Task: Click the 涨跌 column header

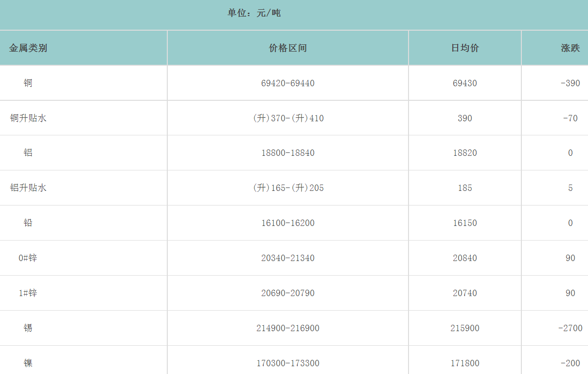Action: (x=570, y=48)
